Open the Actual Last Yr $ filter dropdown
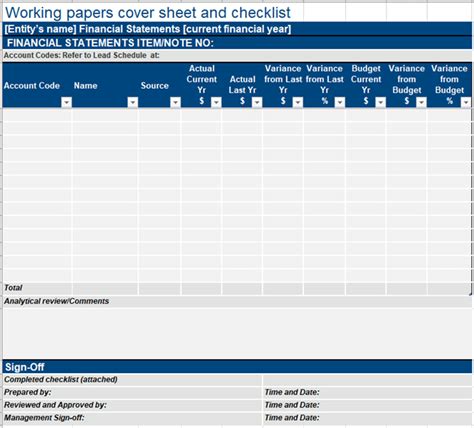This screenshot has height=428, width=474. pos(257,102)
